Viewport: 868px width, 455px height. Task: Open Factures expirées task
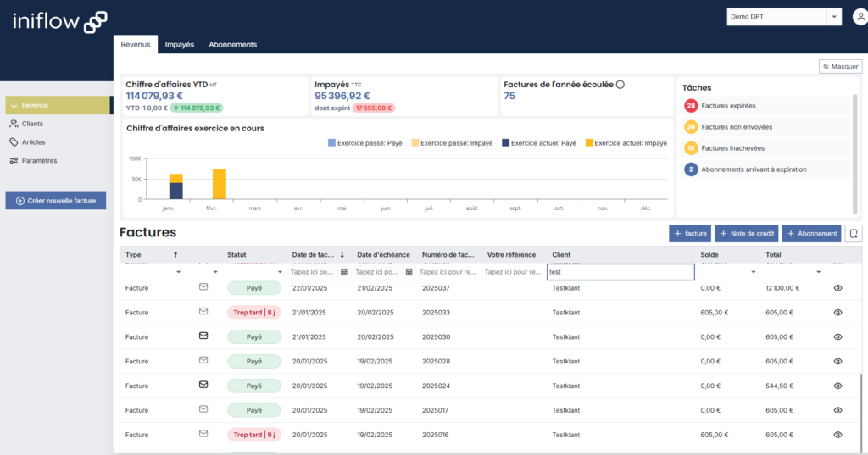[x=766, y=106]
